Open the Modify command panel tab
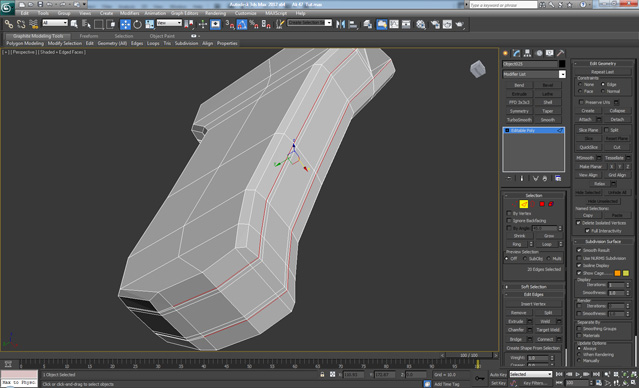Image resolution: width=639 pixels, height=388 pixels. click(x=516, y=53)
